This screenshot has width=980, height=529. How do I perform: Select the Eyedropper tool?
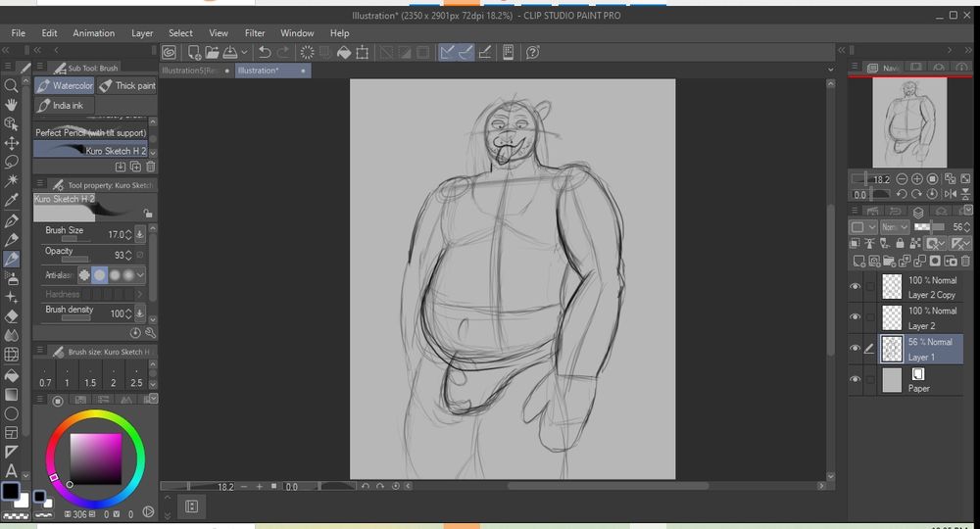pyautogui.click(x=12, y=200)
